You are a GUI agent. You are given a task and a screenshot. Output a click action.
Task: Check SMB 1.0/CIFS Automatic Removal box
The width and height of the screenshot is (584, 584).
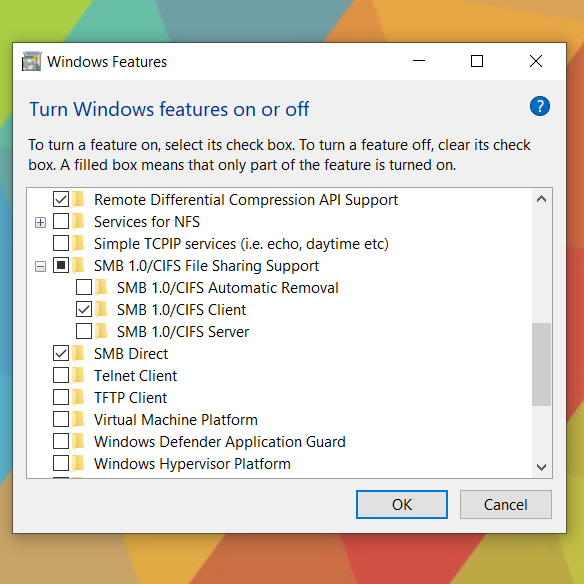pyautogui.click(x=84, y=288)
